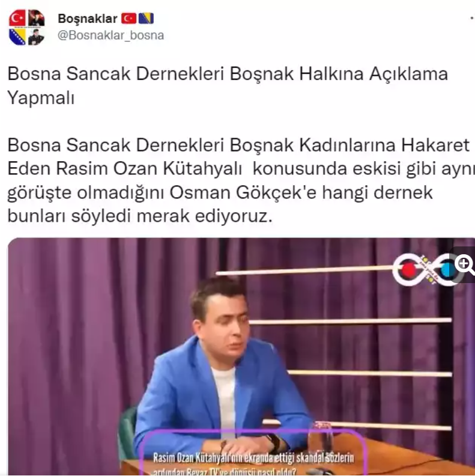Open the tweet's more options dots

click(471, 19)
